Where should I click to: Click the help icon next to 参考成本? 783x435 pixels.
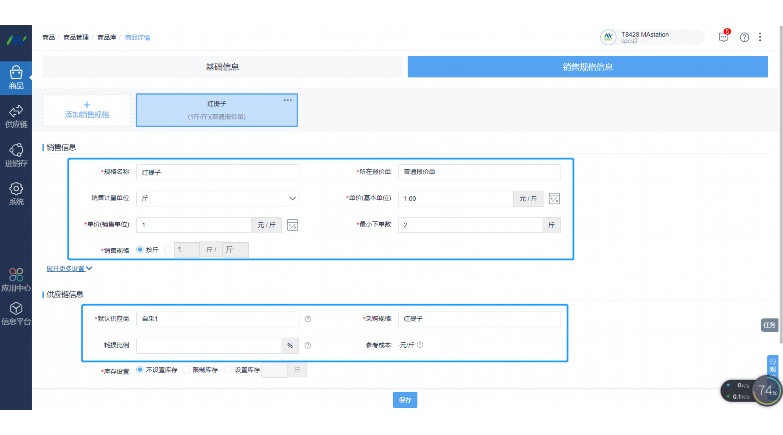coord(420,345)
